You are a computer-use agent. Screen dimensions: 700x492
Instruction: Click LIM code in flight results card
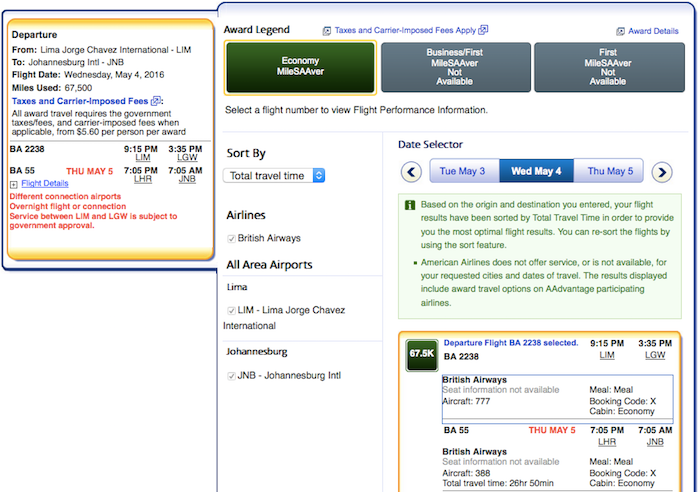click(x=607, y=355)
